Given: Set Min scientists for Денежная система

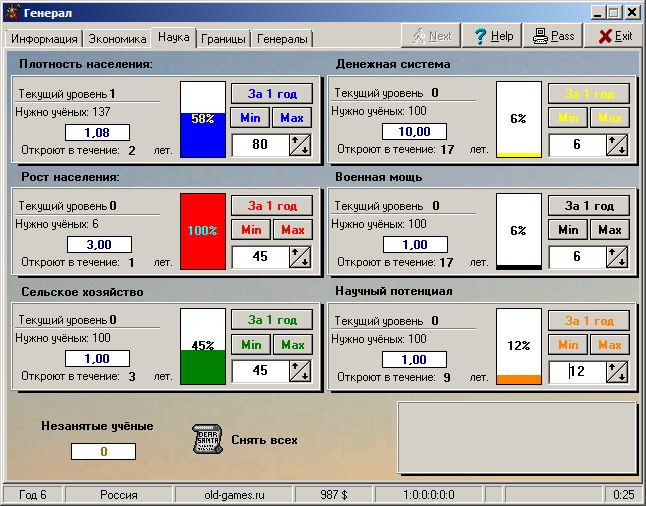Looking at the screenshot, I should point(568,118).
